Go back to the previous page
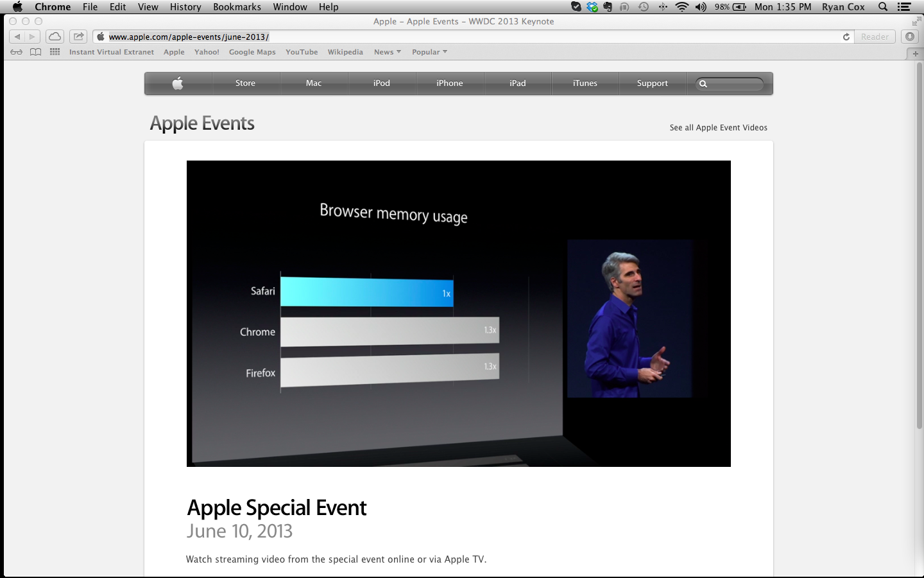This screenshot has width=924, height=578. click(17, 37)
